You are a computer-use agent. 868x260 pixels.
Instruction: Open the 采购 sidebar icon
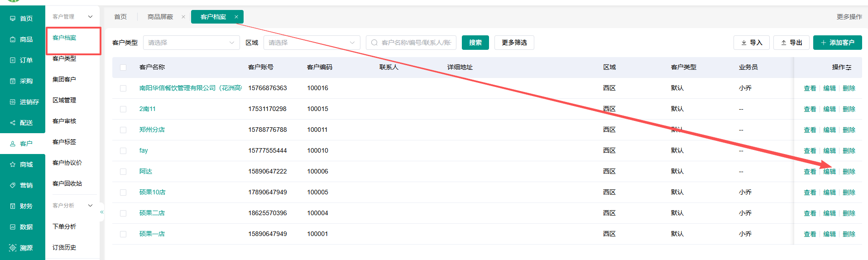pos(13,81)
